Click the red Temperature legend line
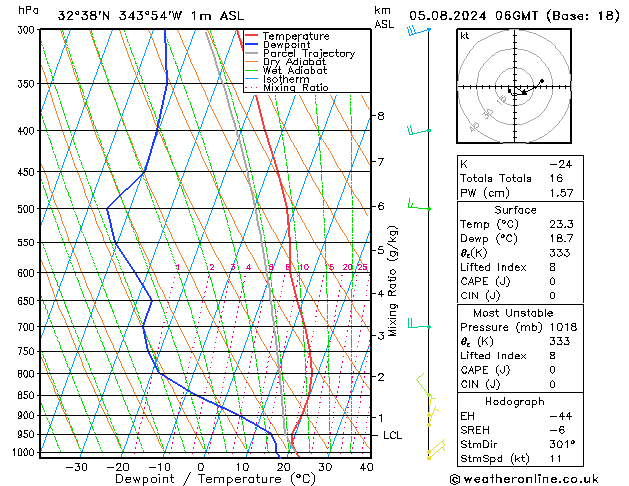 pyautogui.click(x=252, y=36)
